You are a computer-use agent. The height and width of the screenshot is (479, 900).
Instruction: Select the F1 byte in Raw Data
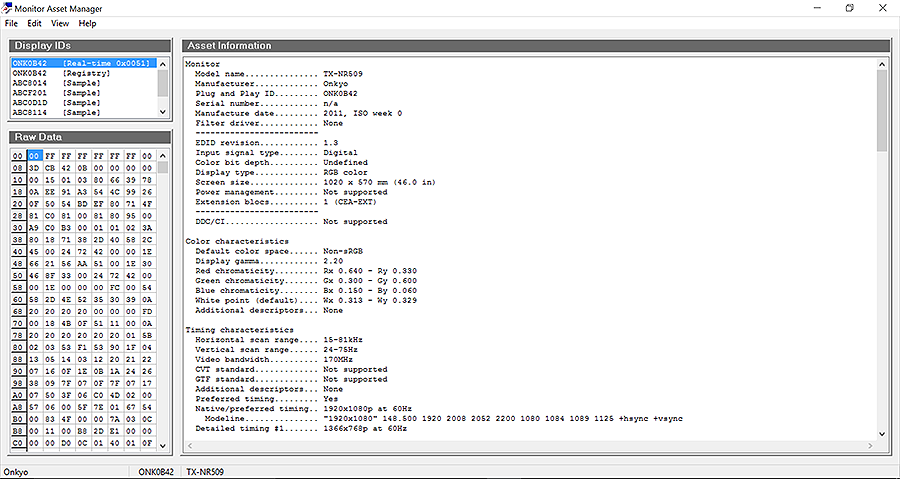[83, 347]
